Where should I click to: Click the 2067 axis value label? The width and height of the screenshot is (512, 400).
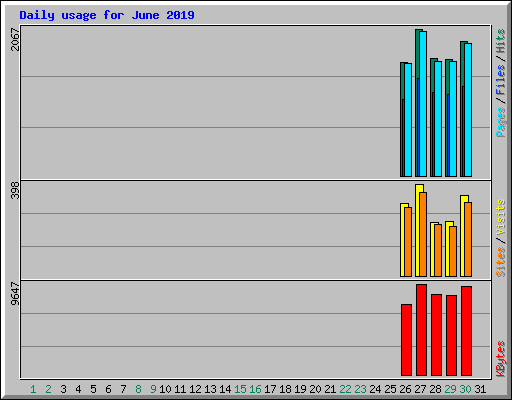15,39
